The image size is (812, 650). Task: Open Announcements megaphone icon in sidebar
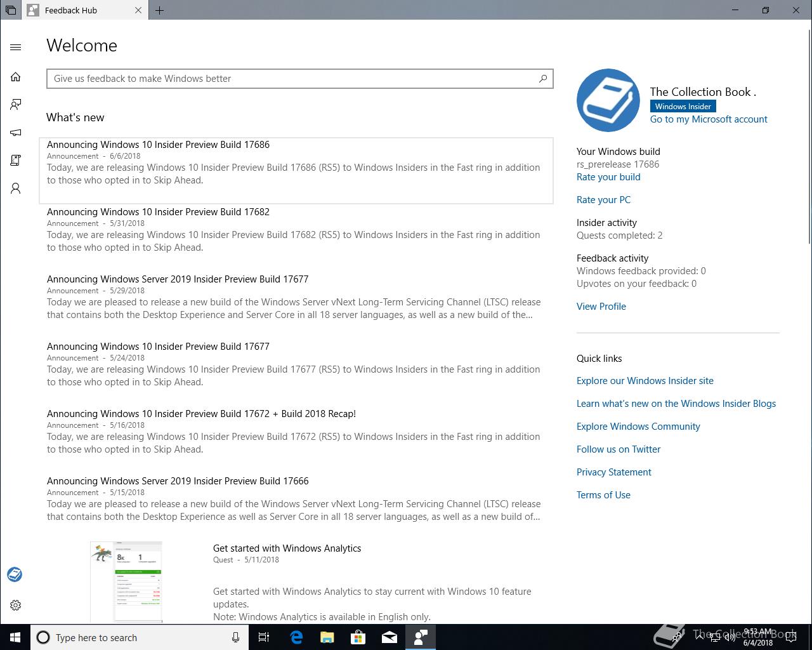click(x=16, y=133)
